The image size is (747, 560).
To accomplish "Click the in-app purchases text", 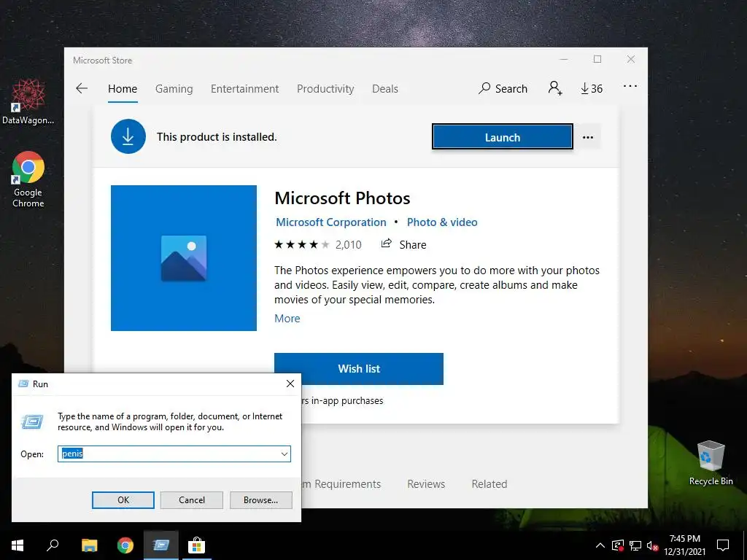I will pos(343,401).
